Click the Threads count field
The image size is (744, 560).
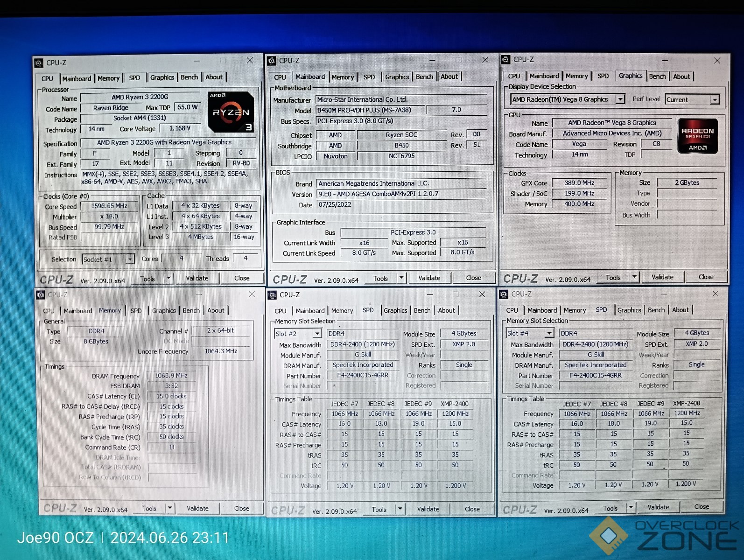(246, 258)
